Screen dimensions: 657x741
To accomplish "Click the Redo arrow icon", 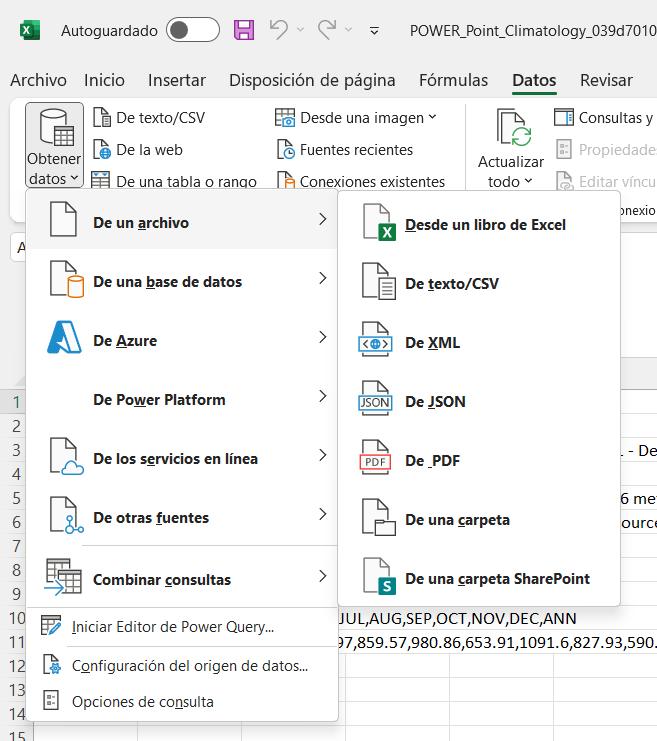I will click(x=327, y=29).
